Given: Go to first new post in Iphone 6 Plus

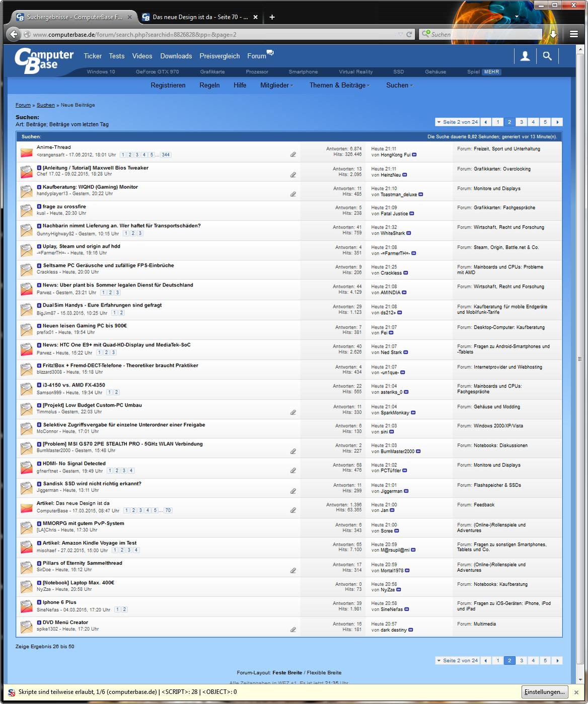Looking at the screenshot, I should 39,602.
